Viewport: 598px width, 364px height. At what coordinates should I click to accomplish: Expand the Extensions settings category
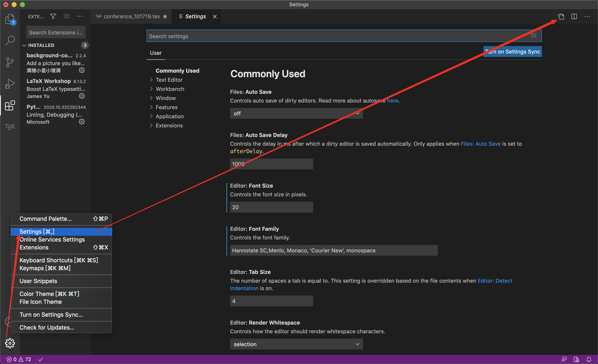click(x=169, y=125)
